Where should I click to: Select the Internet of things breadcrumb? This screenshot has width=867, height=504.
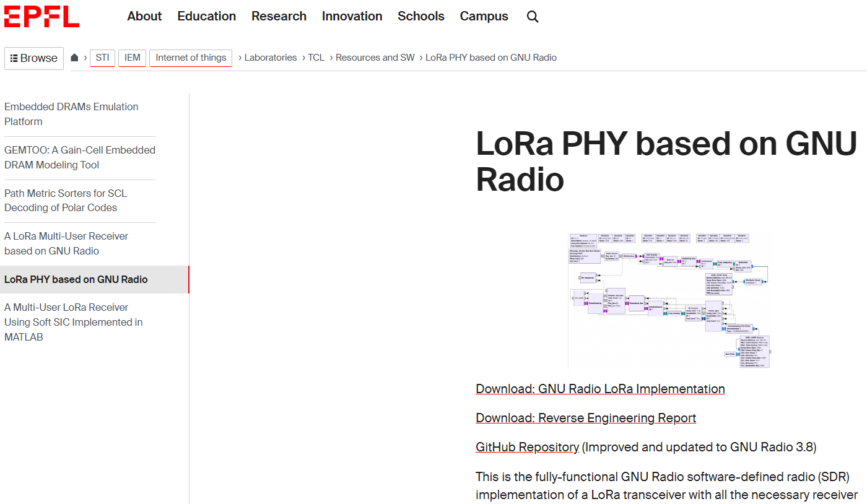pyautogui.click(x=191, y=58)
